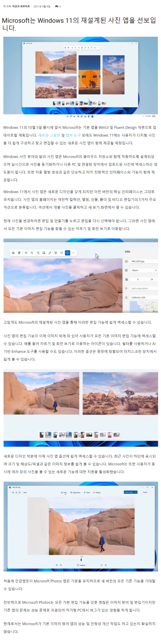The width and height of the screenshot is (161, 644).
Task: Click rotate clockwise icon below crop image
Action: pos(61,565)
